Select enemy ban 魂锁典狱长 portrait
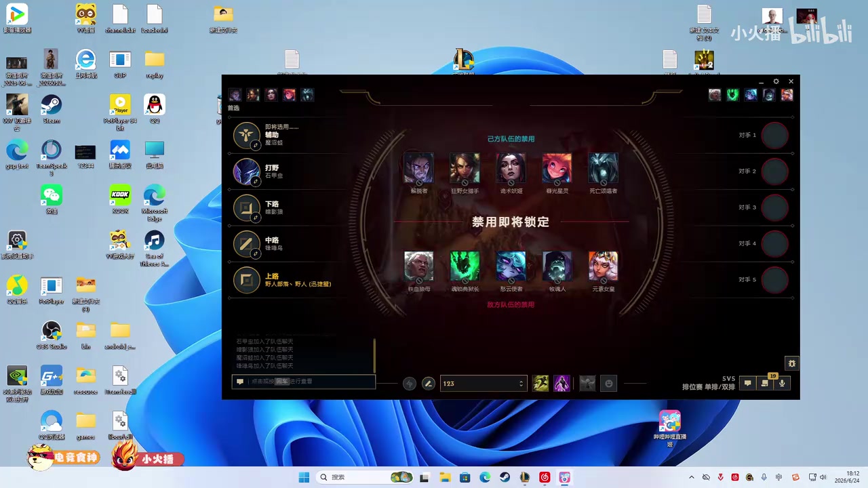Viewport: 868px width, 488px height. [465, 266]
